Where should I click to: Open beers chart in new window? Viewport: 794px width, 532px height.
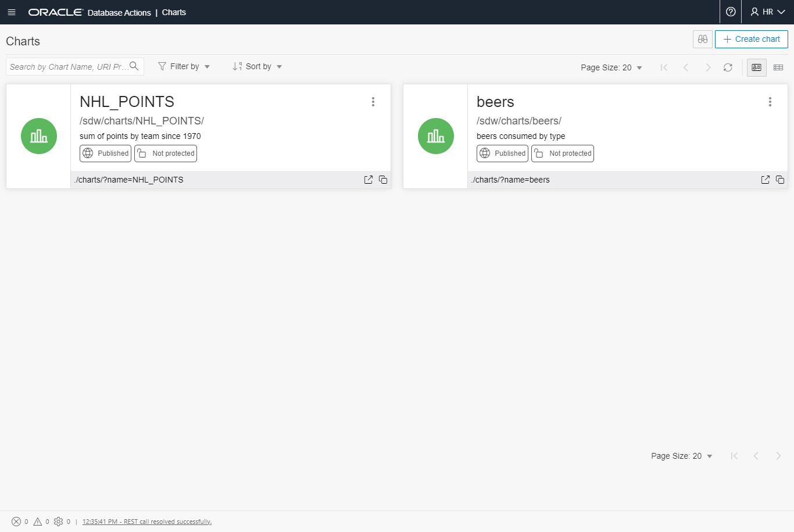(766, 180)
